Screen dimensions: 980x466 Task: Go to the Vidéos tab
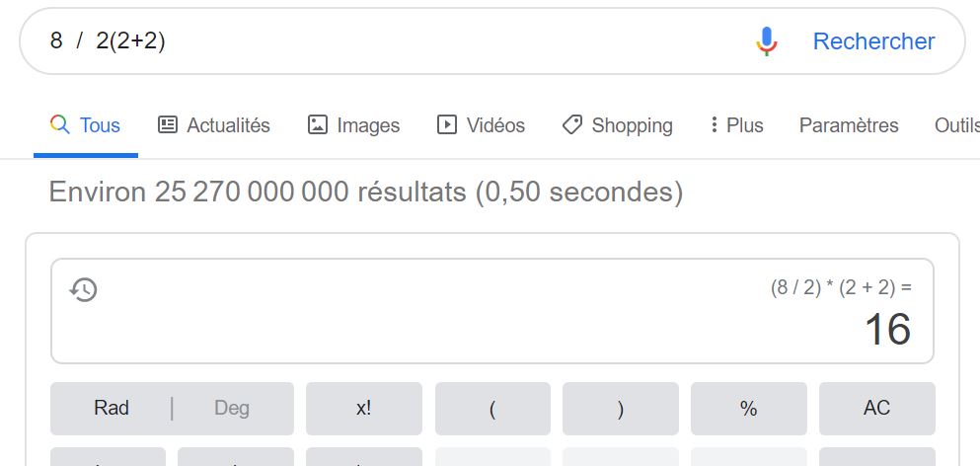click(x=482, y=125)
